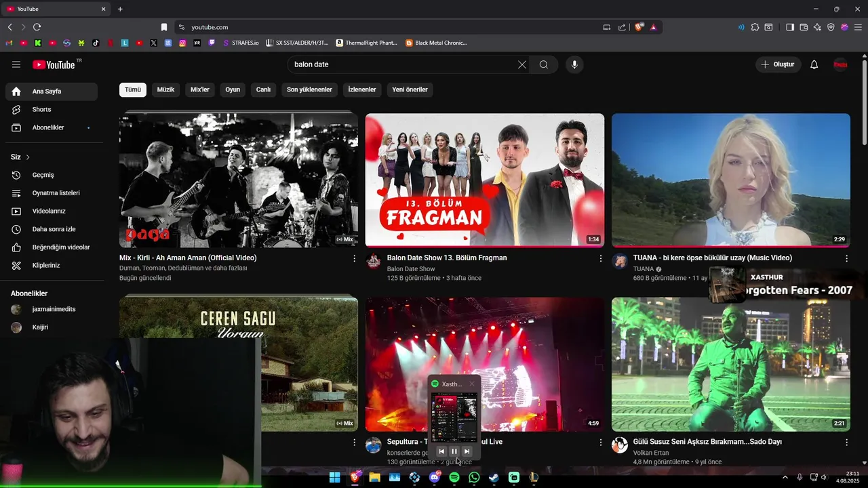Open the jaxmainimedits subscription channel
The height and width of the screenshot is (488, 868).
tap(52, 309)
